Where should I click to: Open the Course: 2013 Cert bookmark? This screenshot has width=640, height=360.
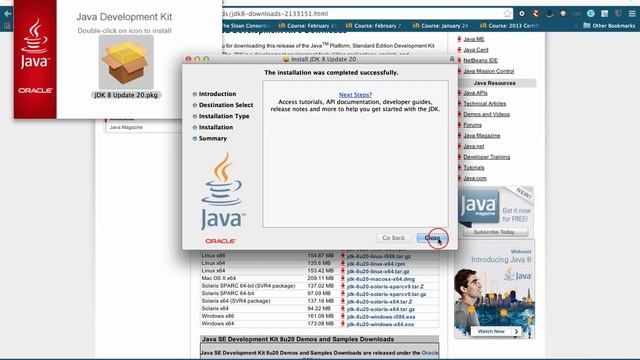point(509,26)
